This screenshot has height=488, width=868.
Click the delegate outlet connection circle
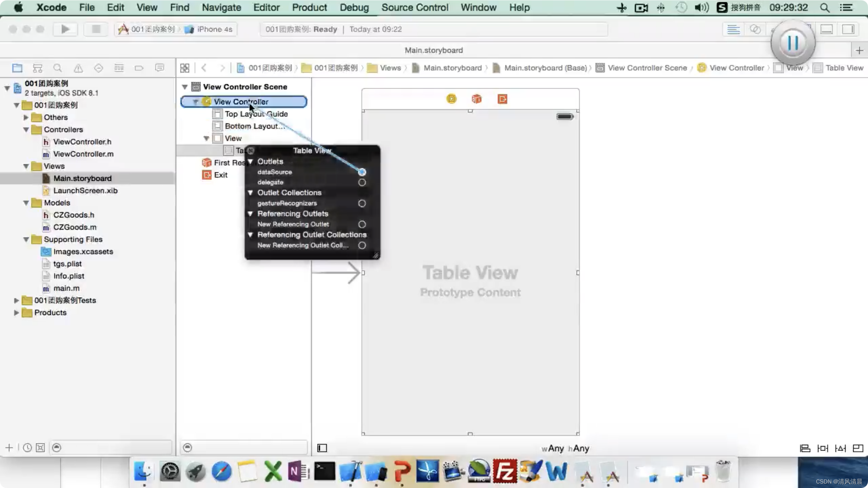[x=362, y=182]
